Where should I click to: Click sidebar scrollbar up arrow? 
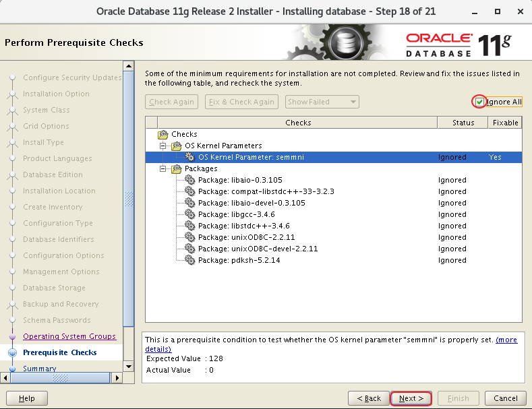click(129, 66)
